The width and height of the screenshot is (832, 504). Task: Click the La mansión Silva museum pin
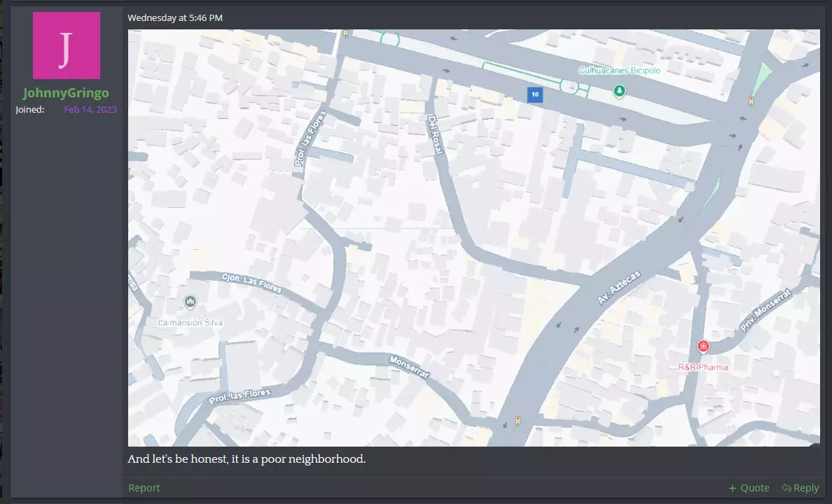point(190,302)
